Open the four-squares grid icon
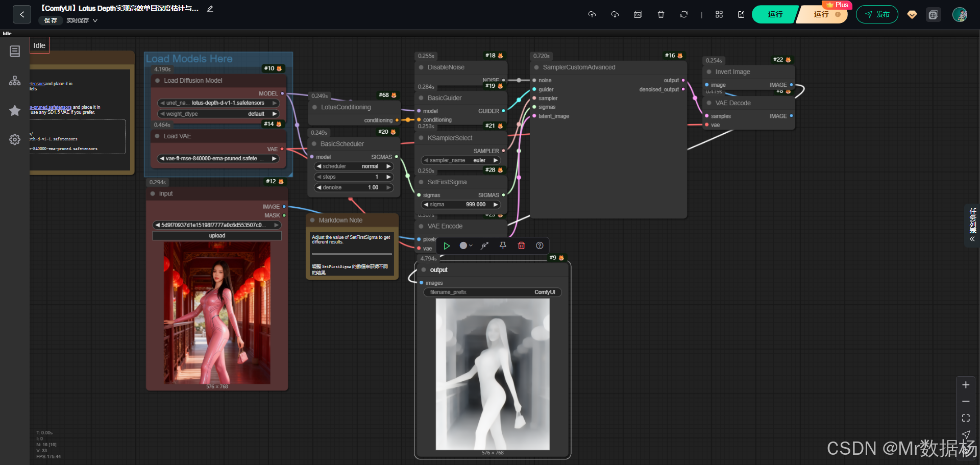Viewport: 980px width, 465px height. coord(719,14)
